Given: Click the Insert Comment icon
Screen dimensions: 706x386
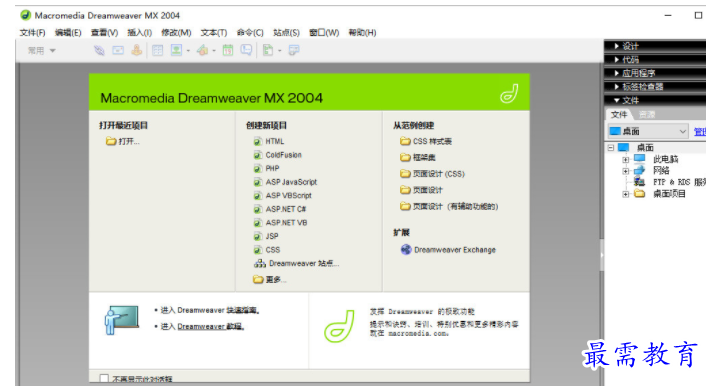Looking at the screenshot, I should pyautogui.click(x=246, y=50).
